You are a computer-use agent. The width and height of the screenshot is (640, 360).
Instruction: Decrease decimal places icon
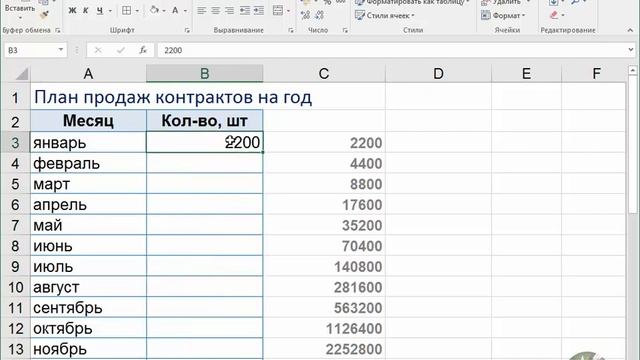pyautogui.click(x=320, y=16)
